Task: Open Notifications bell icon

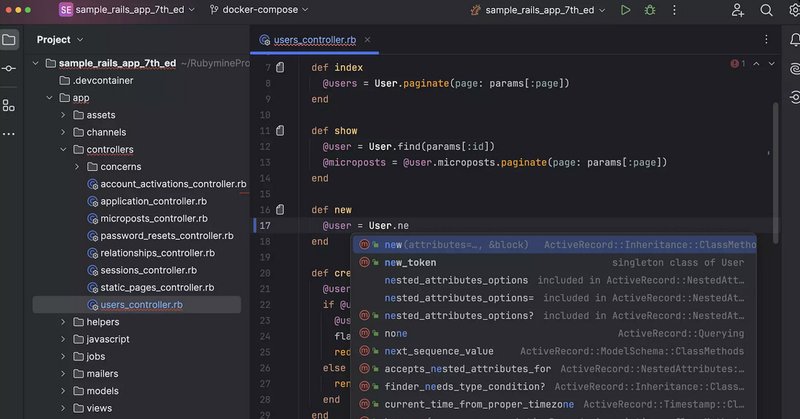Action: click(x=794, y=40)
